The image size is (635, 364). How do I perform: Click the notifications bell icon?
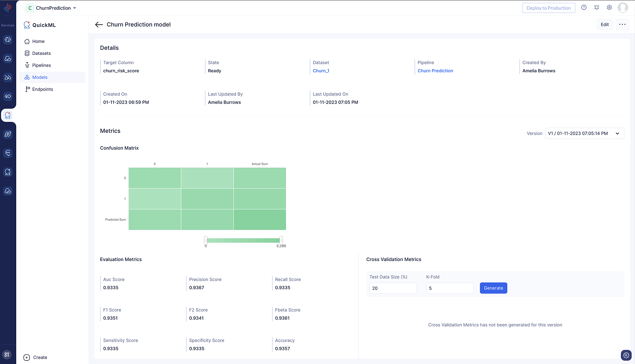tap(597, 8)
